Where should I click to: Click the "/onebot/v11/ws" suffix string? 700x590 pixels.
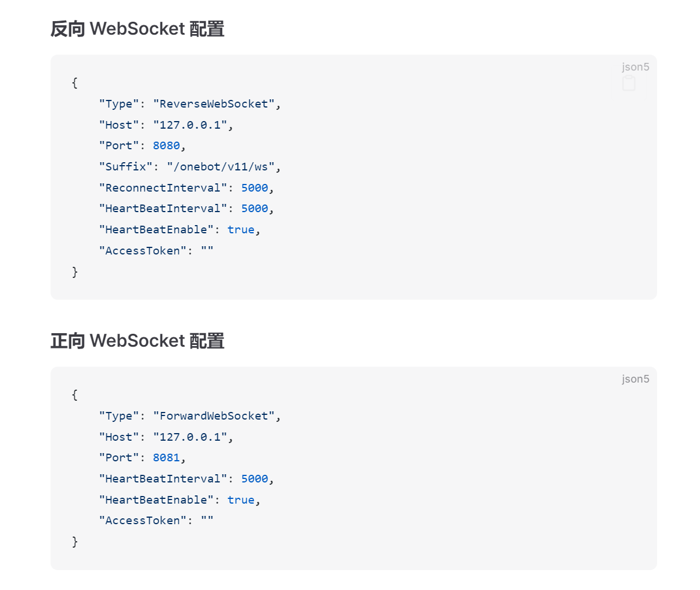click(220, 167)
